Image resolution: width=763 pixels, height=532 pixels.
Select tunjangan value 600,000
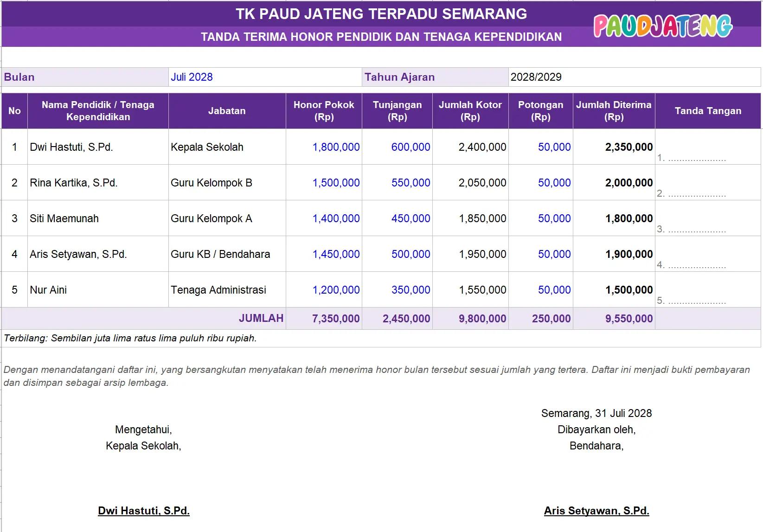click(397, 147)
